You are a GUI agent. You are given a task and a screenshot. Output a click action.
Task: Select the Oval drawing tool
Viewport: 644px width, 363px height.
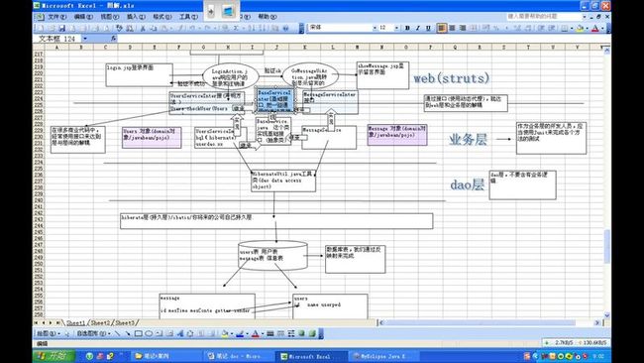point(149,333)
